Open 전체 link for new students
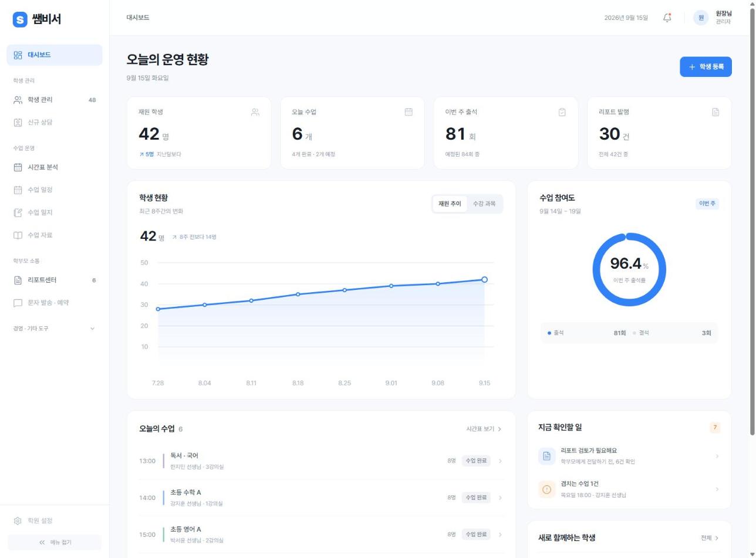756x558 pixels. (710, 538)
